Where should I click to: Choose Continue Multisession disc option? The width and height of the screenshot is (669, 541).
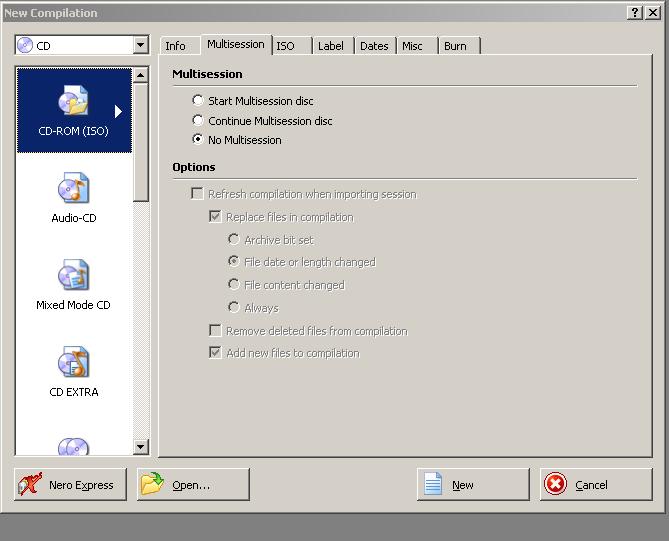tap(198, 121)
